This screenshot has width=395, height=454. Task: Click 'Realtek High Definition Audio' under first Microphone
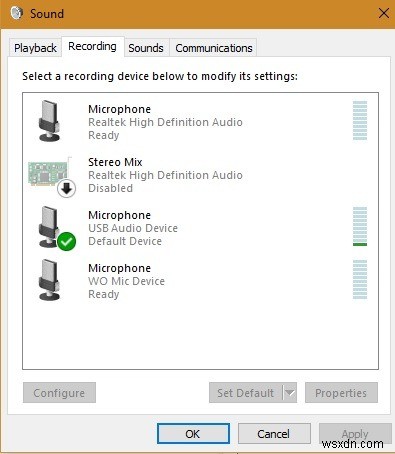tap(165, 122)
